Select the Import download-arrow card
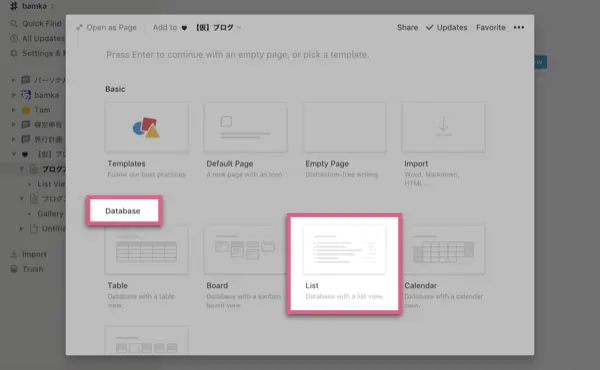 443,127
